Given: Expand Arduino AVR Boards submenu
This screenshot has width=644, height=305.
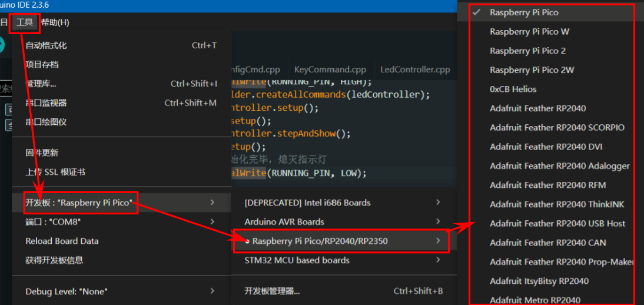Looking at the screenshot, I should (x=344, y=222).
